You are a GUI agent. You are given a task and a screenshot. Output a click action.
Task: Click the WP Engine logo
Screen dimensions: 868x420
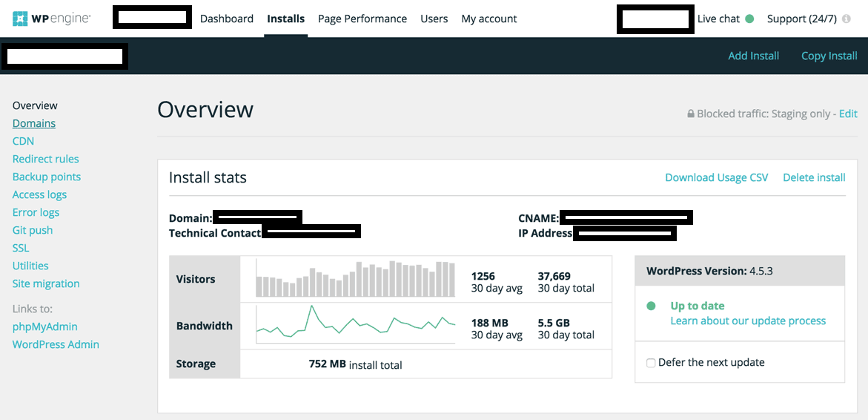pos(51,19)
